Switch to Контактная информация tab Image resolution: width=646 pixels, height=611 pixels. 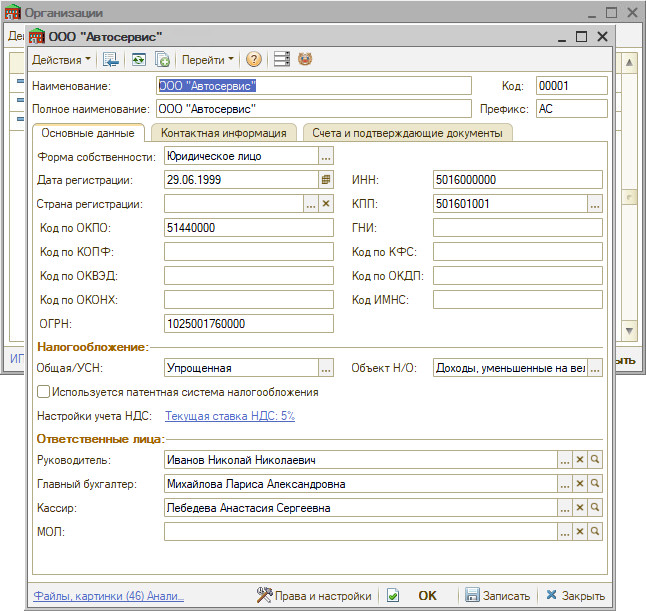[x=224, y=132]
